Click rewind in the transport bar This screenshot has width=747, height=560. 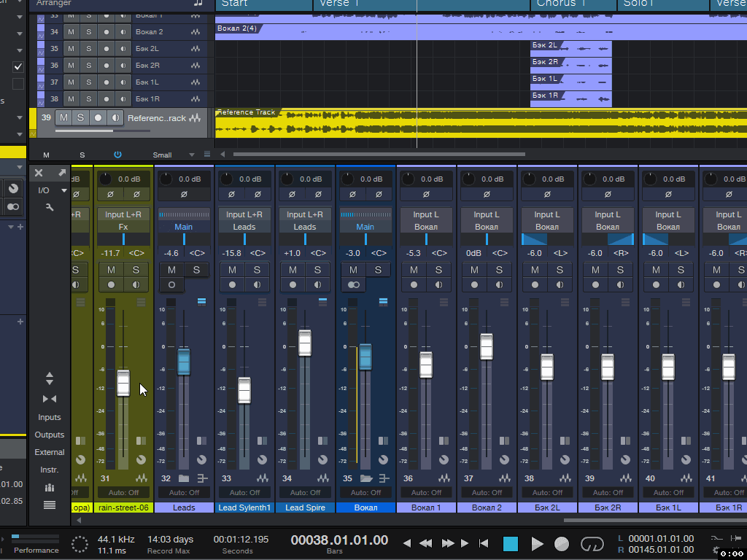(x=425, y=543)
